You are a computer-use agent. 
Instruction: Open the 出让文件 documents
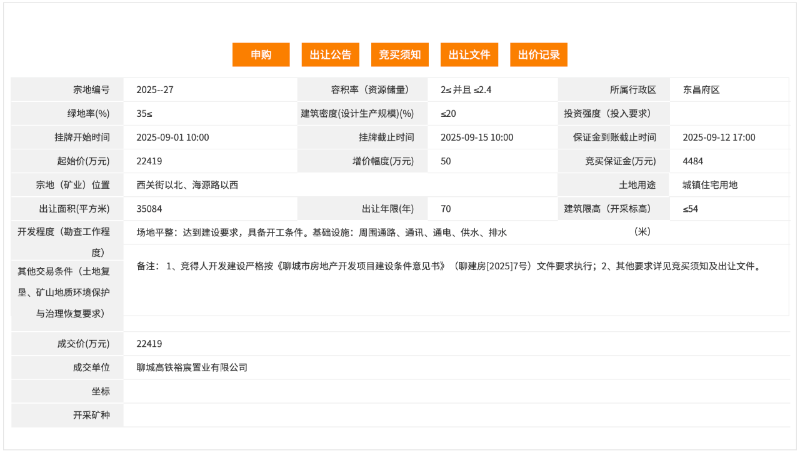tap(469, 55)
